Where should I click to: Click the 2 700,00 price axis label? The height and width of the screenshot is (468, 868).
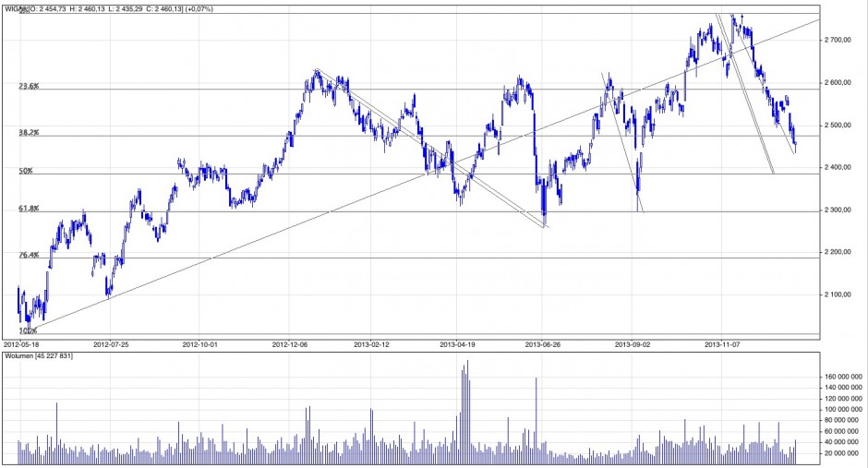coord(842,41)
